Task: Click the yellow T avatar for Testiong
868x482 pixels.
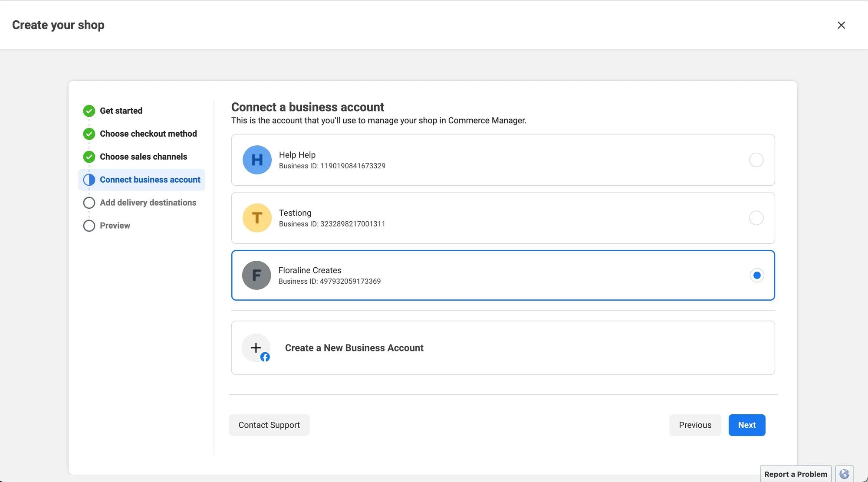Action: [x=257, y=218]
